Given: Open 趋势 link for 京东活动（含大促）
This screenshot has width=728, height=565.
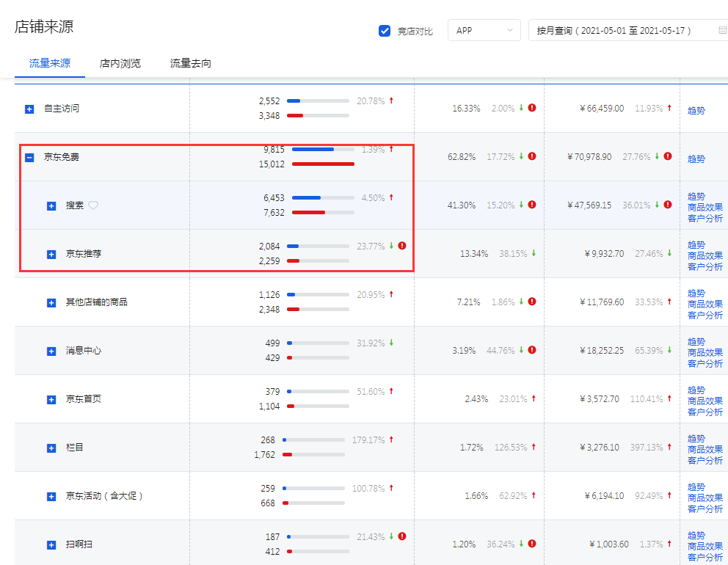Looking at the screenshot, I should pos(696,487).
